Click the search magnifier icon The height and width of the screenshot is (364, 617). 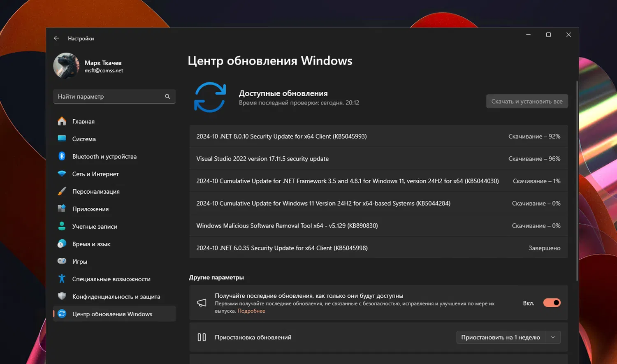click(x=167, y=96)
